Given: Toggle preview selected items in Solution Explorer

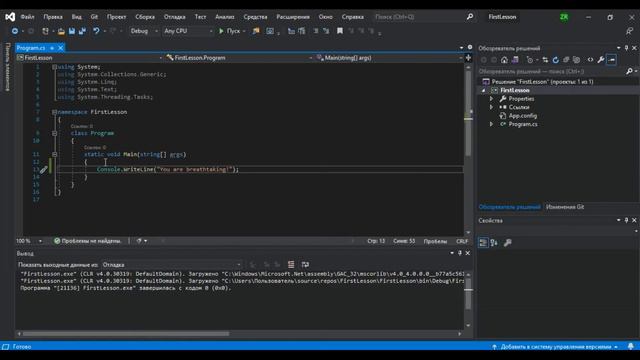Looking at the screenshot, I should point(611,60).
